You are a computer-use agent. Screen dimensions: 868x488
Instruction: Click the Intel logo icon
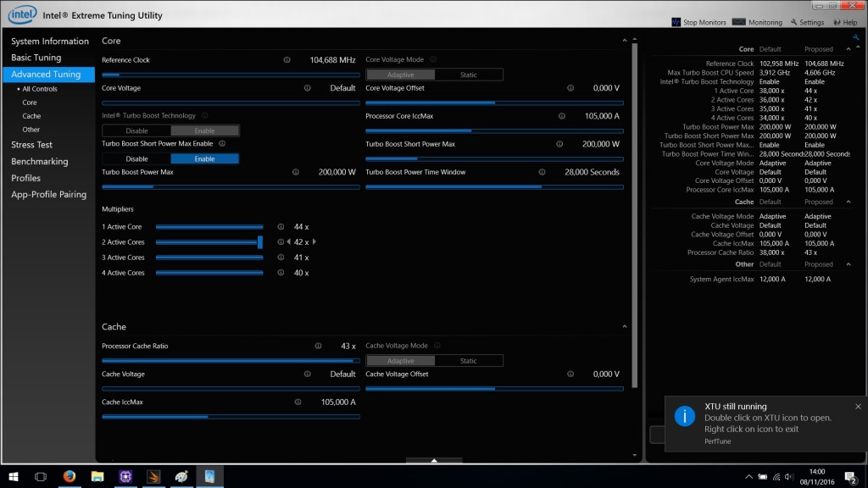tap(22, 15)
